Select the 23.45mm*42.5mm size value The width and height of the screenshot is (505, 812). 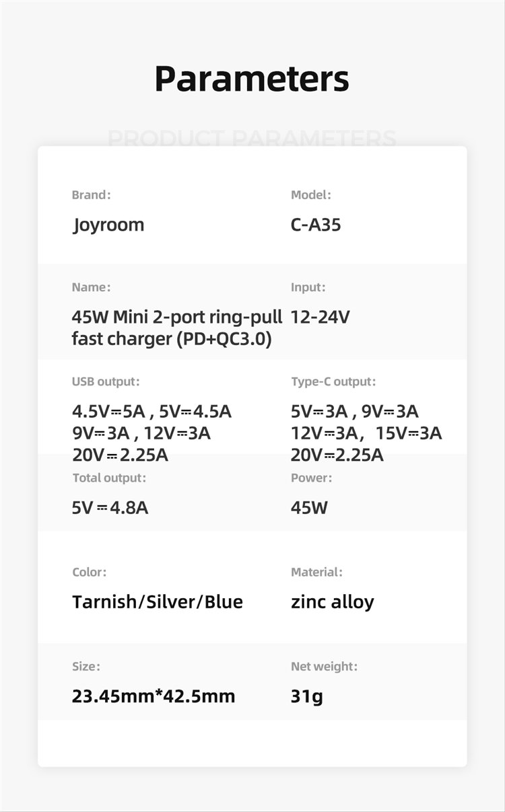tap(154, 696)
